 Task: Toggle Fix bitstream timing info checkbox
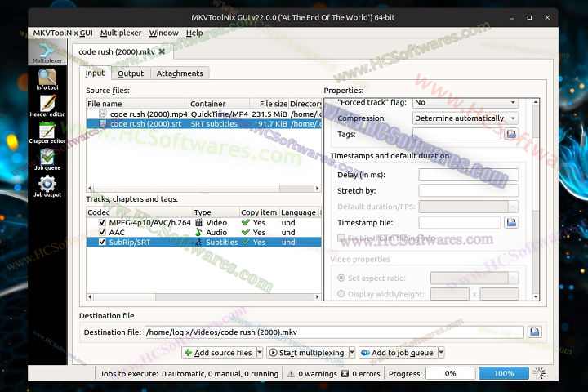(341, 238)
